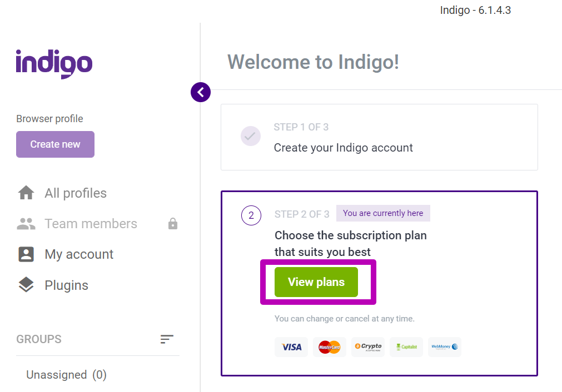
Task: Select the All profiles home icon
Action: click(26, 193)
